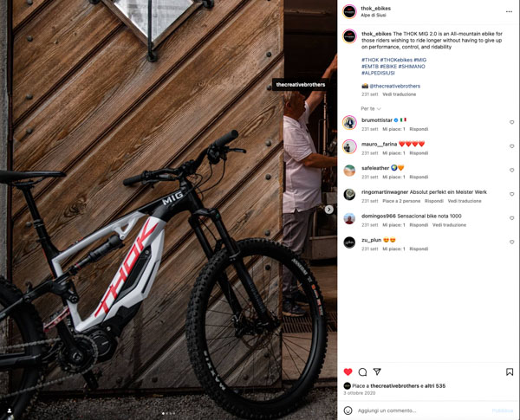Open the @thecreativebrothers mention link
Viewport: 520px width, 420px height.
point(394,86)
